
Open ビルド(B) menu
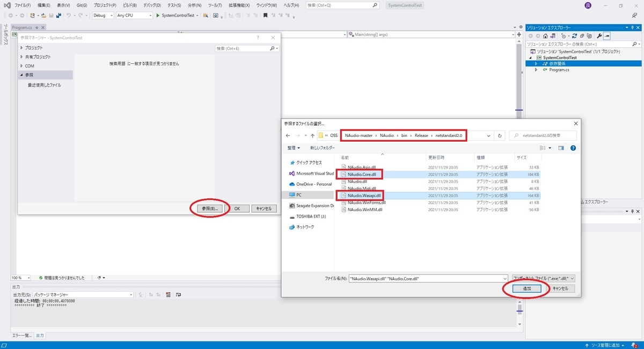tap(130, 5)
